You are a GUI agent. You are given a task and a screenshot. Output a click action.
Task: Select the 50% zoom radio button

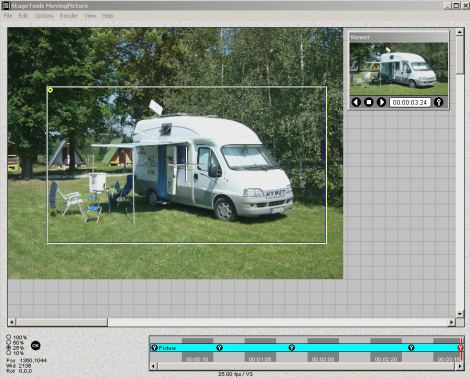pos(9,342)
